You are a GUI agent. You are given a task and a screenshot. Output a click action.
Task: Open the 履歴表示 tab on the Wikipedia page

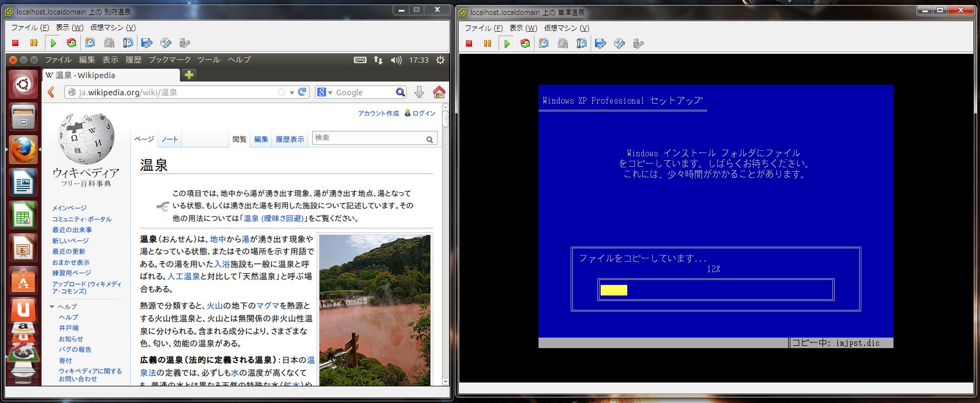click(x=290, y=139)
